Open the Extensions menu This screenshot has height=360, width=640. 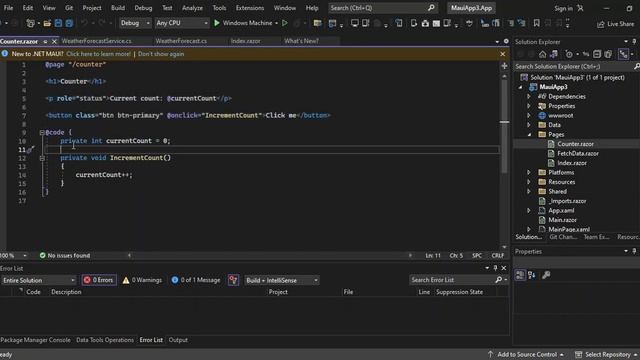(250, 8)
